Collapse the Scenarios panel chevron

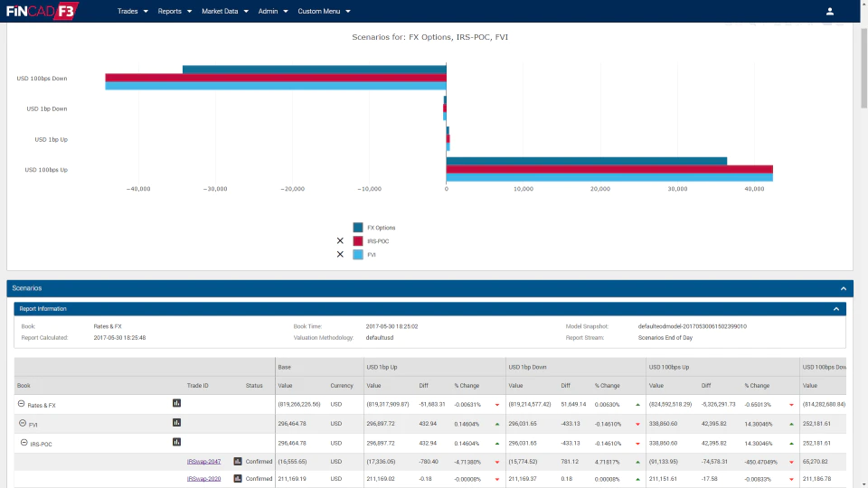click(843, 288)
